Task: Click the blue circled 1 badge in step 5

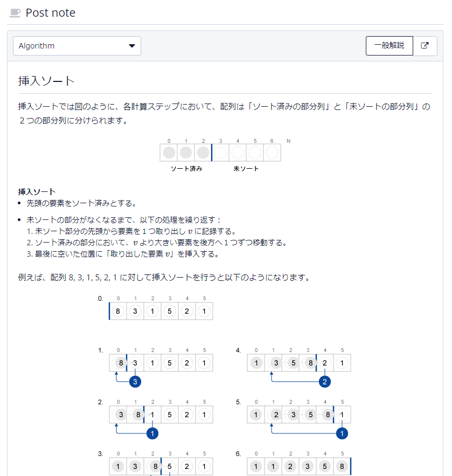Action: click(342, 433)
